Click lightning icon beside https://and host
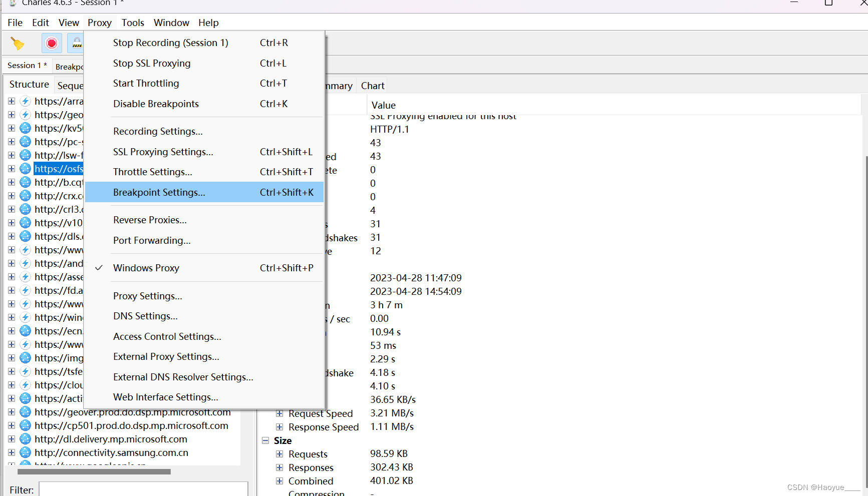Viewport: 868px width, 496px height. [25, 263]
